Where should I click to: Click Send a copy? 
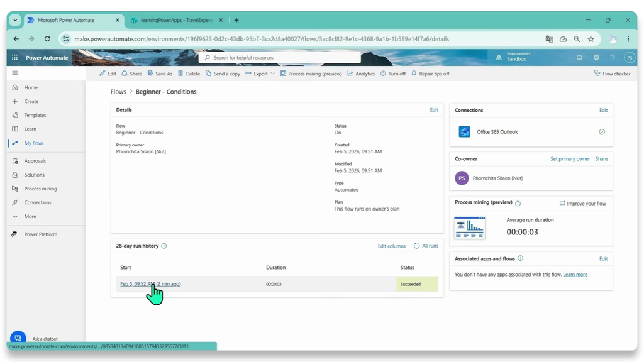[x=223, y=74]
